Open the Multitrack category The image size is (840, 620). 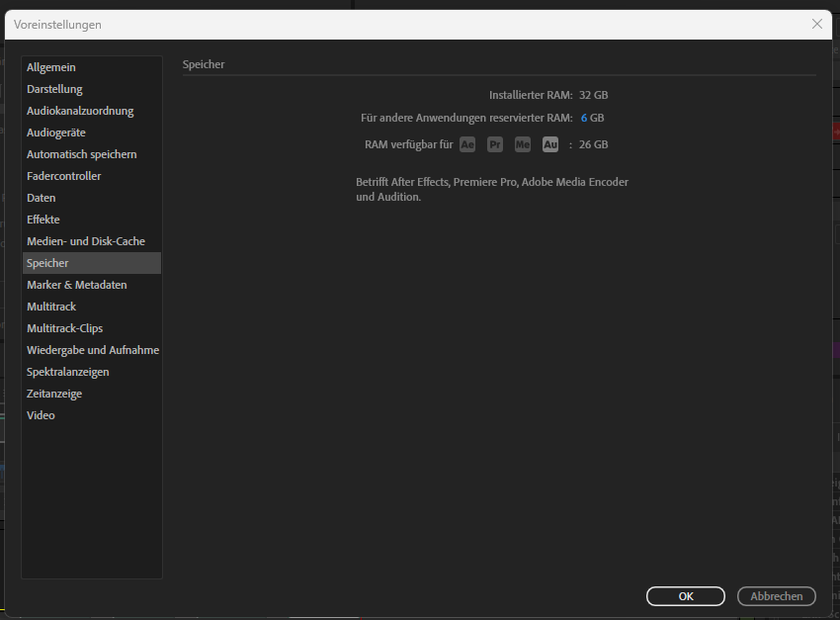point(51,306)
